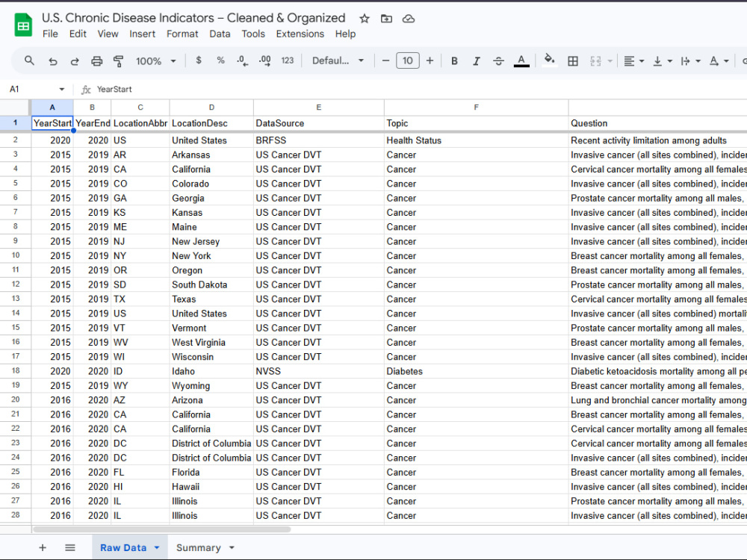Increase font size with plus button
This screenshot has height=560, width=747.
click(430, 60)
